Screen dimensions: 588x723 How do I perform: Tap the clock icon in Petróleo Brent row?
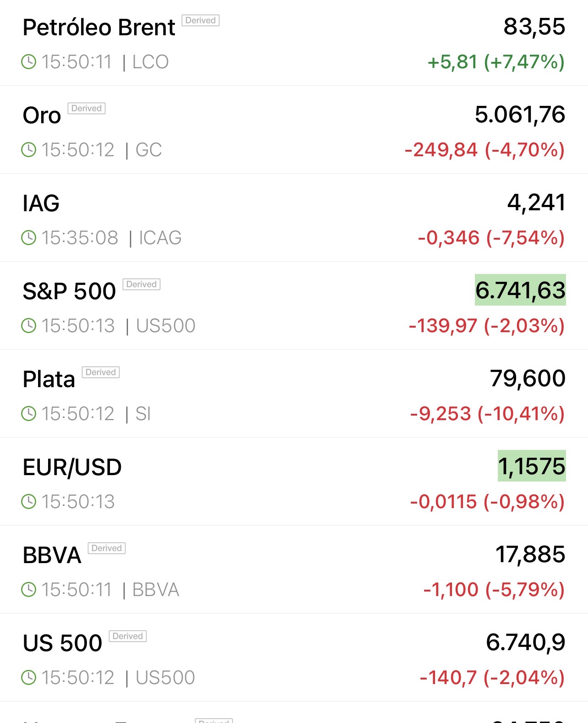click(29, 62)
